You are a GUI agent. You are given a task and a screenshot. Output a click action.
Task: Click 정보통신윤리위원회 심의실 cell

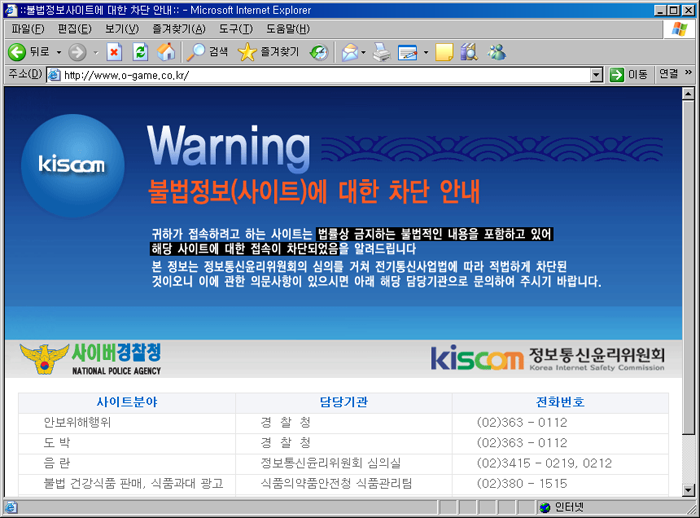pos(330,463)
